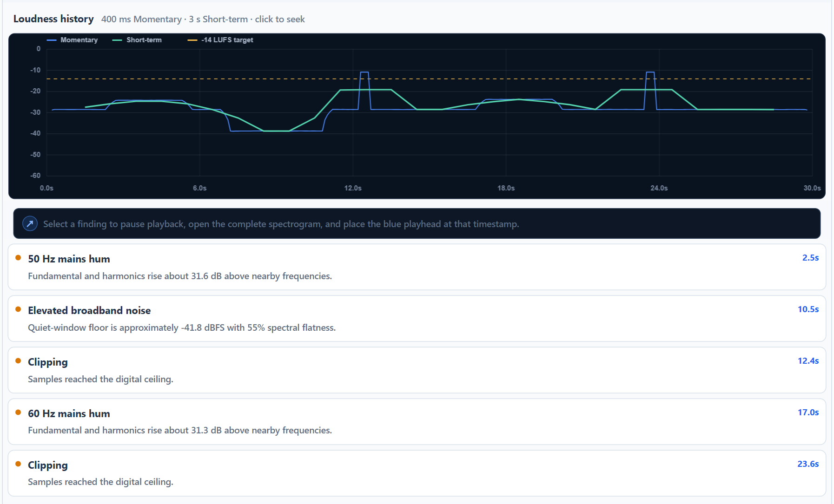Viewport: 834px width, 504px height.
Task: Click the 24.0s tick label on the chart
Action: pyautogui.click(x=659, y=188)
